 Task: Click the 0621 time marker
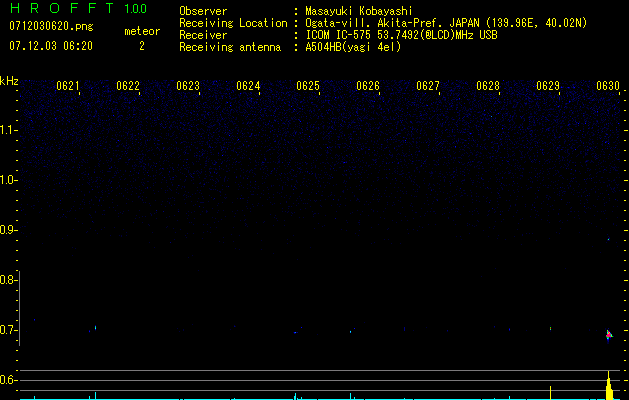[68, 86]
